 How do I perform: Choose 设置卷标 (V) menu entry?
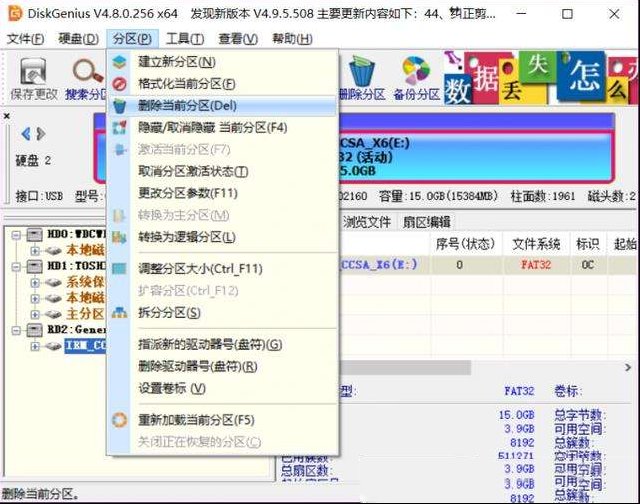pos(223,389)
